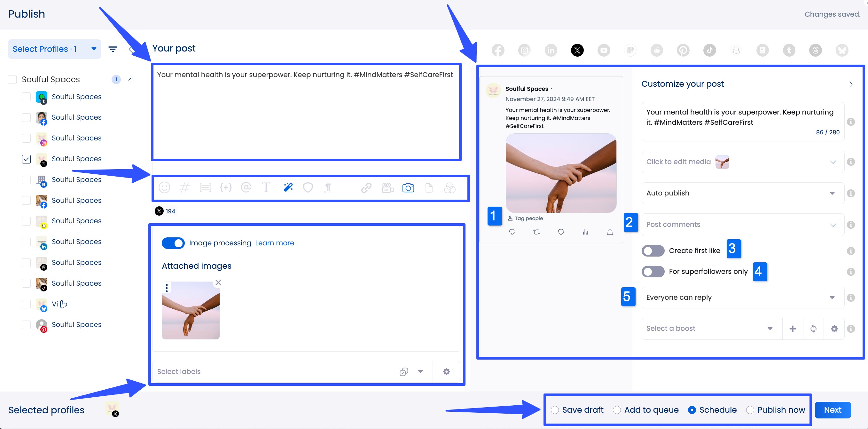Insert an emoji into the post

pyautogui.click(x=165, y=188)
